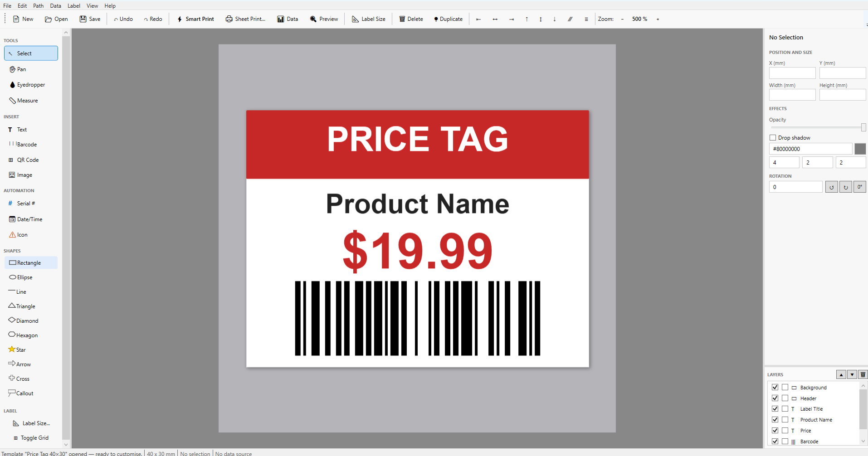Move layer up in Layers panel
Viewport: 868px width, 456px height.
[841, 374]
